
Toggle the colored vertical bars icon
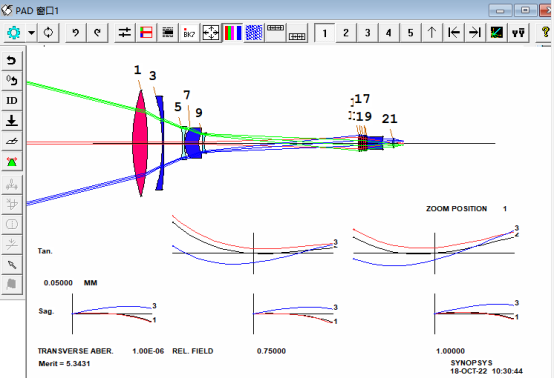click(x=232, y=33)
